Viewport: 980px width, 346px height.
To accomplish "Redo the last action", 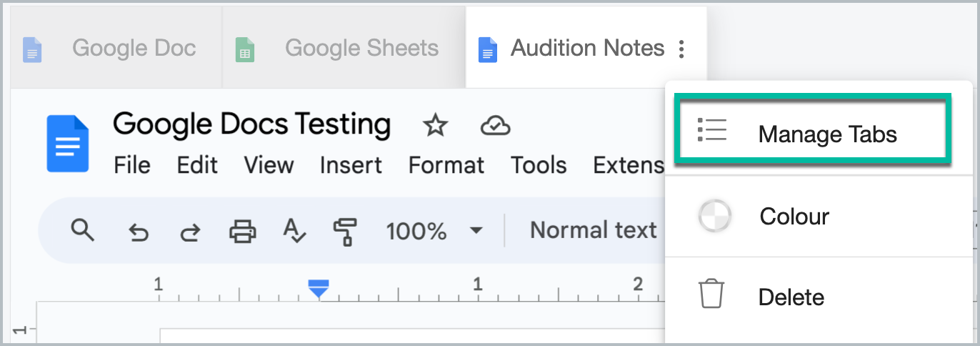I will click(x=189, y=232).
